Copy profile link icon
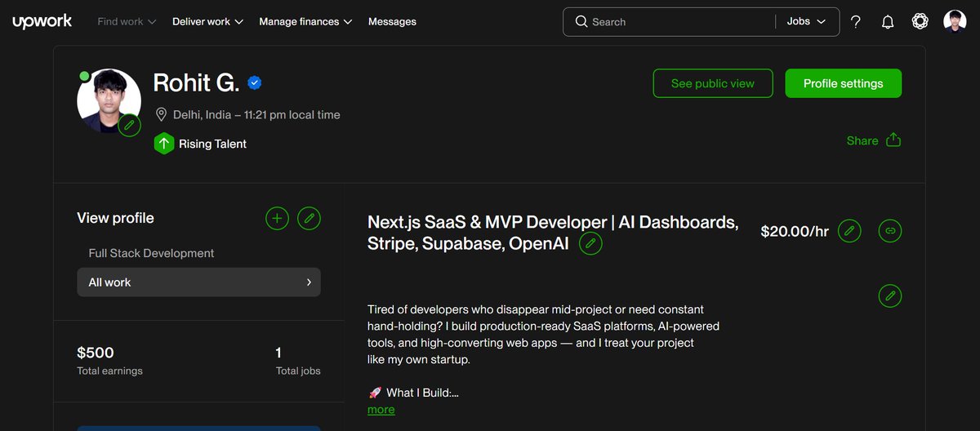The width and height of the screenshot is (980, 431). [x=890, y=231]
